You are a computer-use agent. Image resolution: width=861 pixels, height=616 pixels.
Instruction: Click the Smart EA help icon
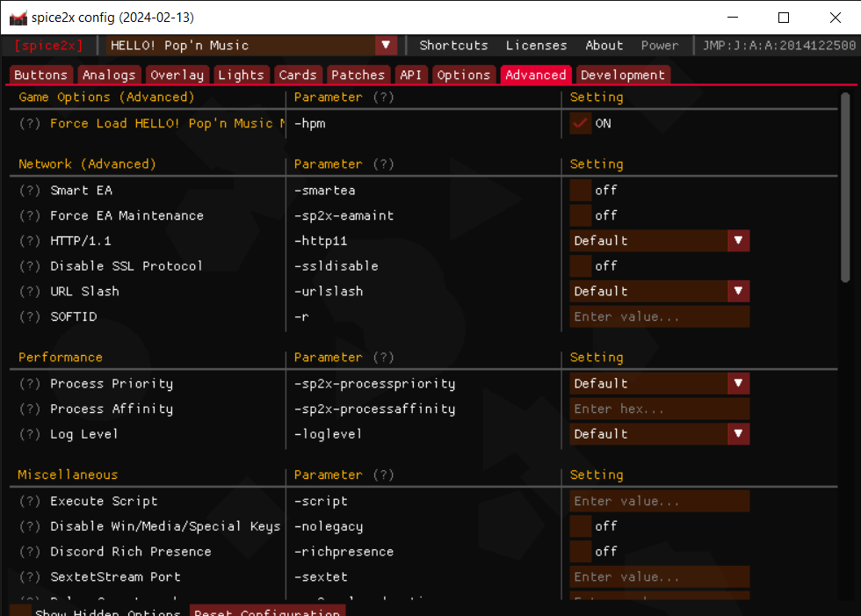coord(29,190)
